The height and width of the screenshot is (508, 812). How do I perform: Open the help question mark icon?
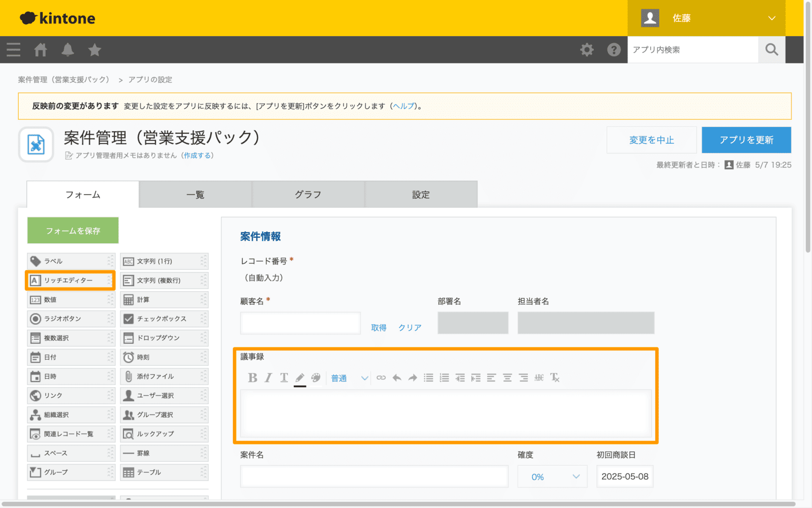click(614, 50)
